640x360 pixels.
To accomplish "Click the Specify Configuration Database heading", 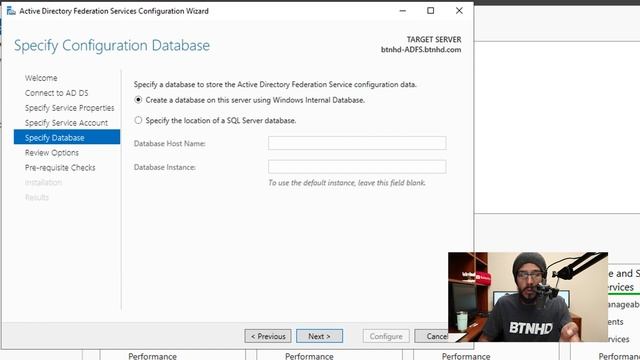I will tap(112, 45).
